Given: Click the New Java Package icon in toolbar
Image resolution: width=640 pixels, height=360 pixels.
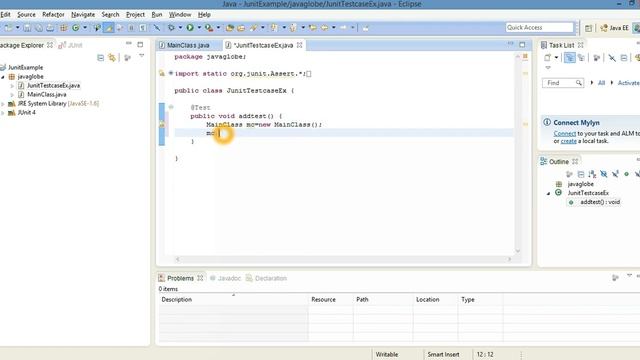Looking at the screenshot, I should pos(63,28).
